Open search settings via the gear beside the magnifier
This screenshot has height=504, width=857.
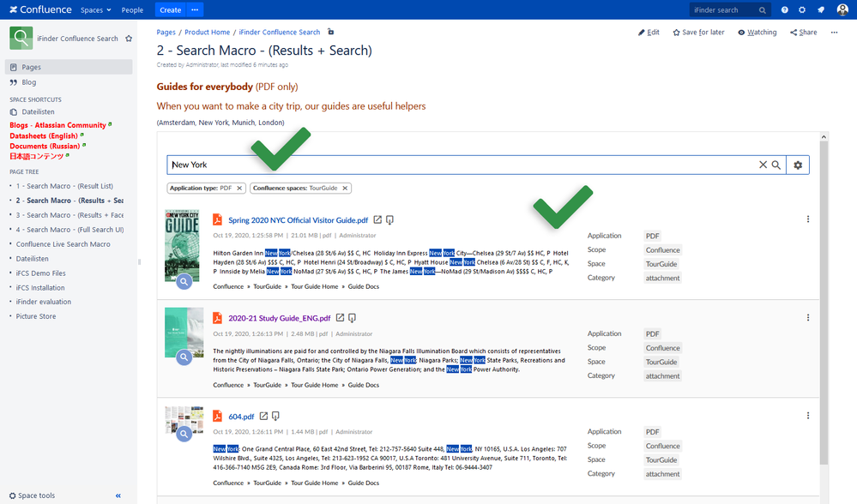(798, 165)
